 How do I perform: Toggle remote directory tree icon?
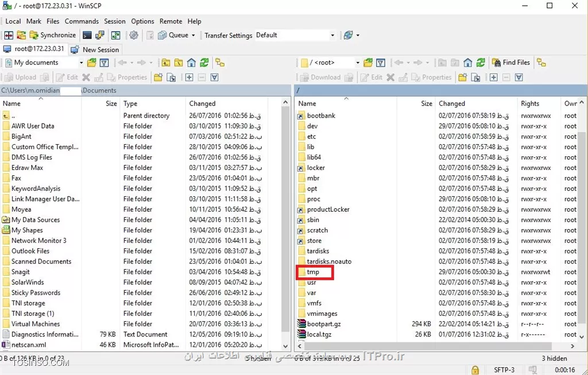click(x=541, y=63)
